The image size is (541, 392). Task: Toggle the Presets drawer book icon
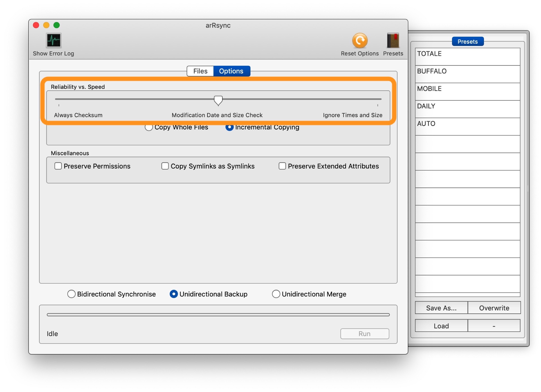click(x=393, y=40)
